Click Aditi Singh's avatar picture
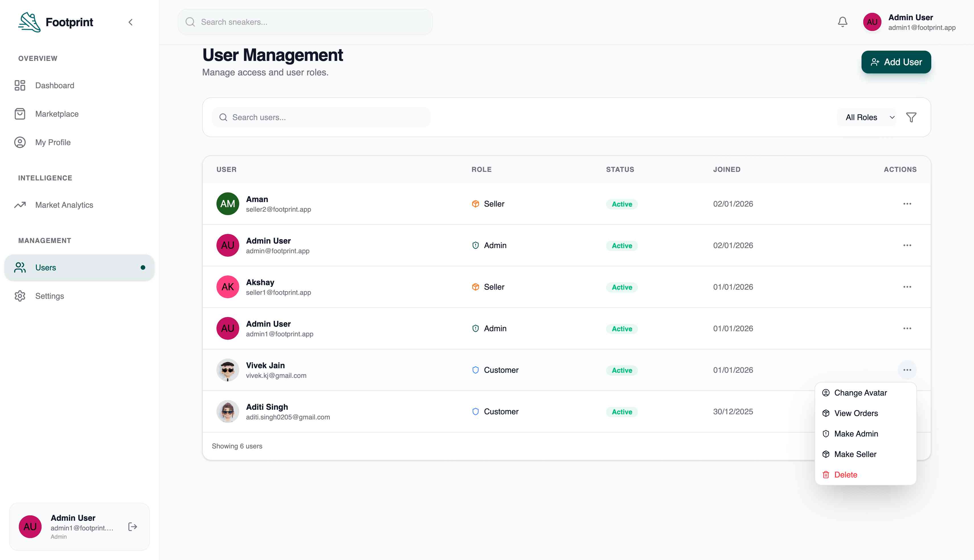Screen dimensions: 974x560 pyautogui.click(x=228, y=411)
